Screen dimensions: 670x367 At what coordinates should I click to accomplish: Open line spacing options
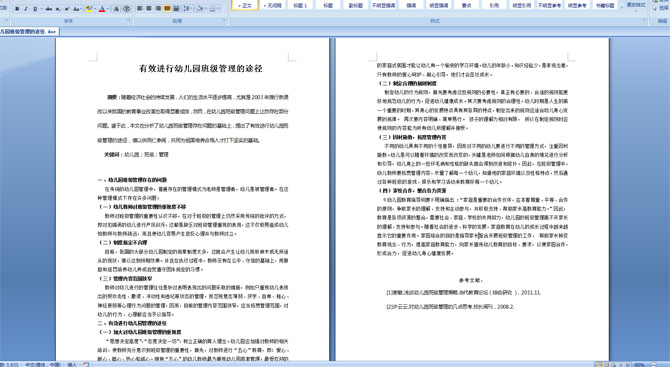(x=187, y=9)
